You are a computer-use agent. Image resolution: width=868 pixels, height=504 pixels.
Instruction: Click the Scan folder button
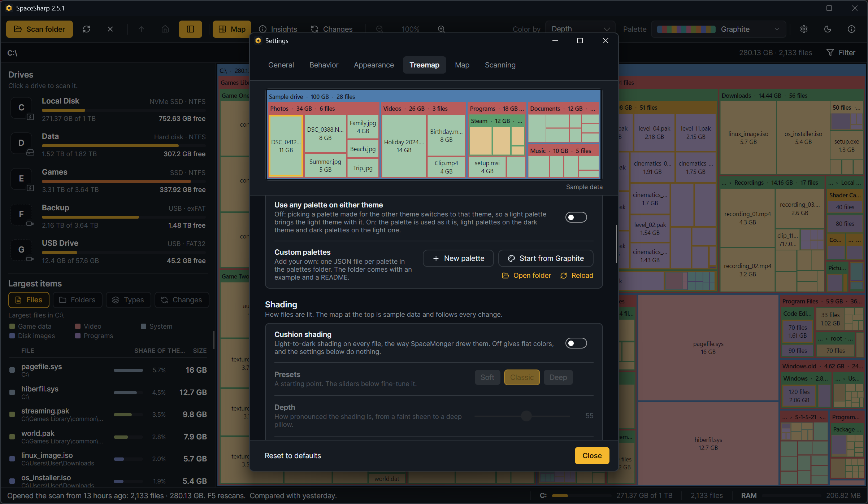tap(39, 29)
